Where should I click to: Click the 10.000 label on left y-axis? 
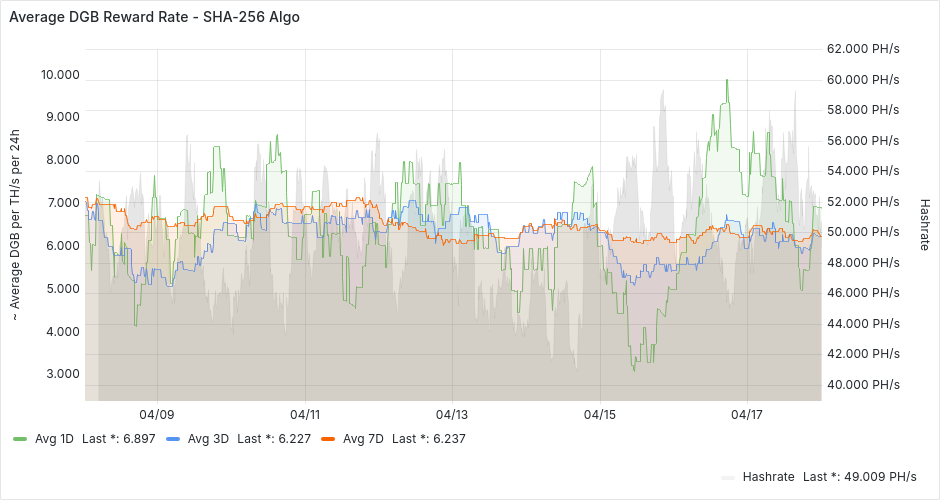pos(59,74)
